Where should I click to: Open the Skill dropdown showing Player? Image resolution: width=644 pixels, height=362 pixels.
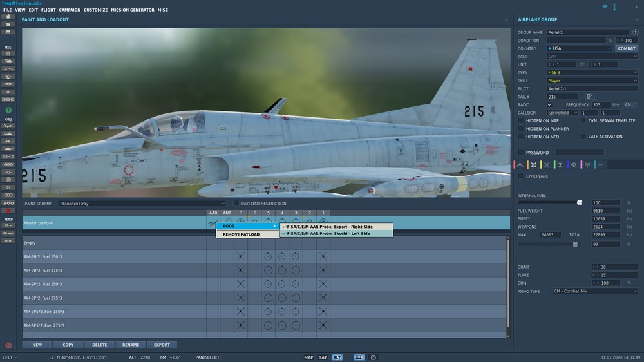(x=592, y=81)
